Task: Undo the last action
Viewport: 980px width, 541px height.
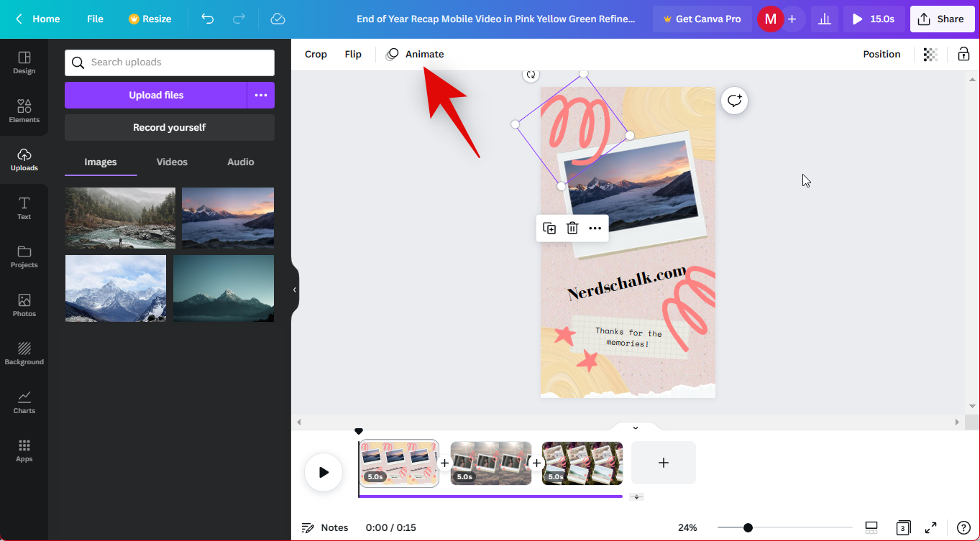Action: tap(208, 19)
